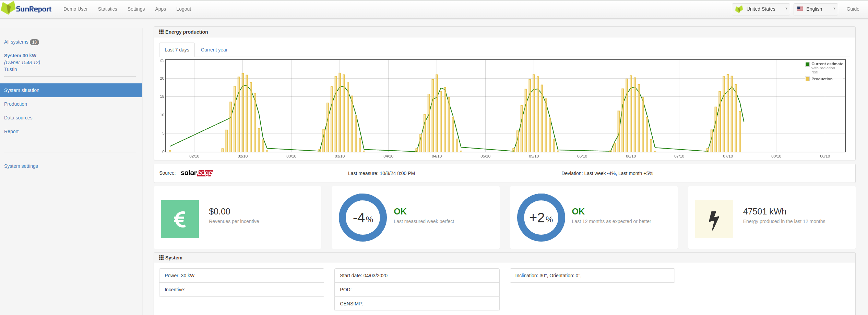Open Statistics in the top navigation
This screenshot has width=868, height=315.
click(108, 9)
